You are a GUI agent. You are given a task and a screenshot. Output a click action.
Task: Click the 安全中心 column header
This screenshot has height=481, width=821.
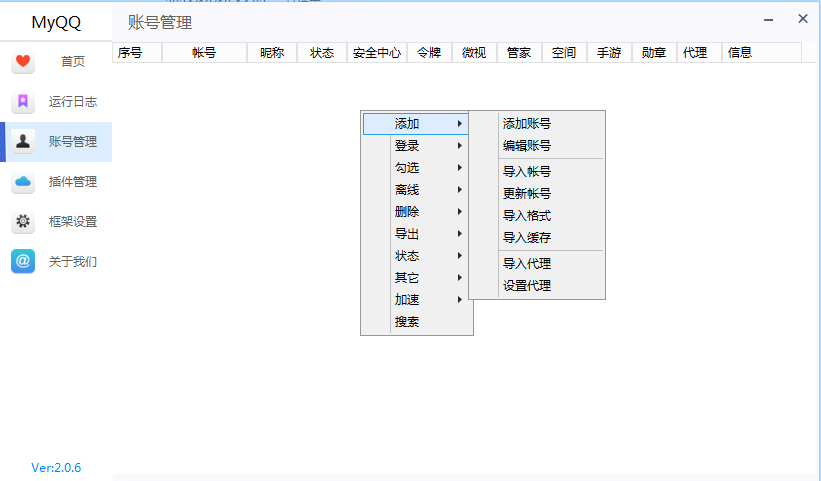point(377,53)
